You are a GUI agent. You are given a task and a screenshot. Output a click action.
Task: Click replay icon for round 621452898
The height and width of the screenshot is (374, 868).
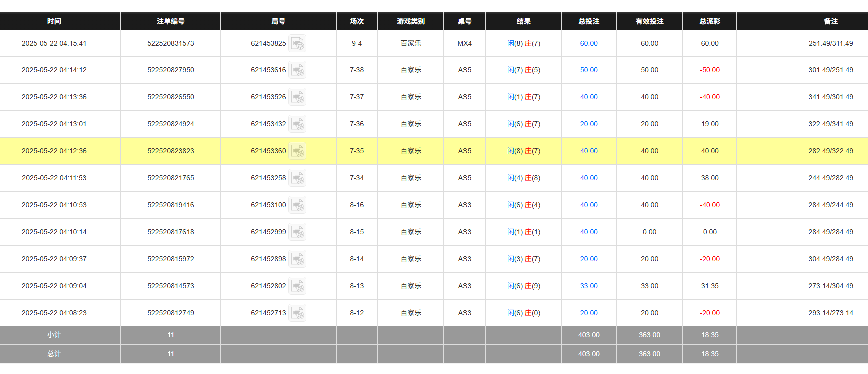297,259
